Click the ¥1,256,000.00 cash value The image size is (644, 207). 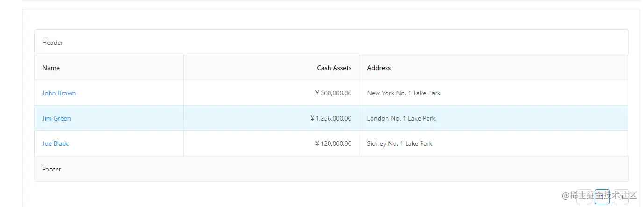coord(331,118)
